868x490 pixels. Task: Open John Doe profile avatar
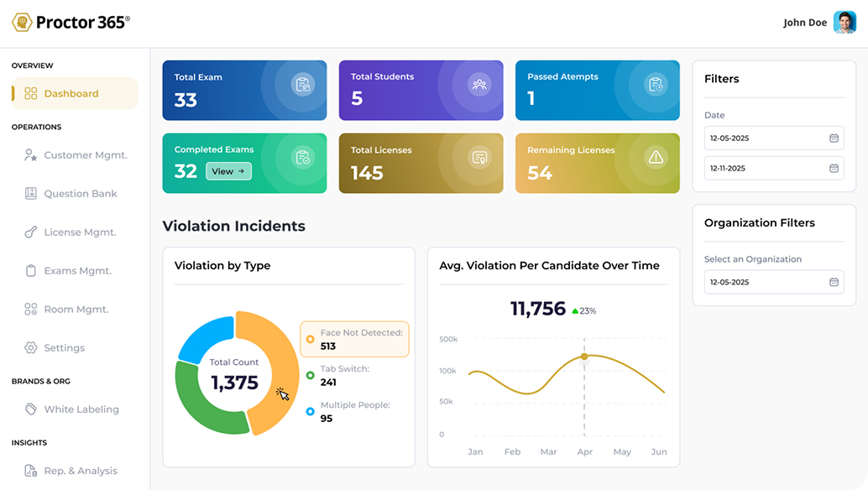click(844, 22)
